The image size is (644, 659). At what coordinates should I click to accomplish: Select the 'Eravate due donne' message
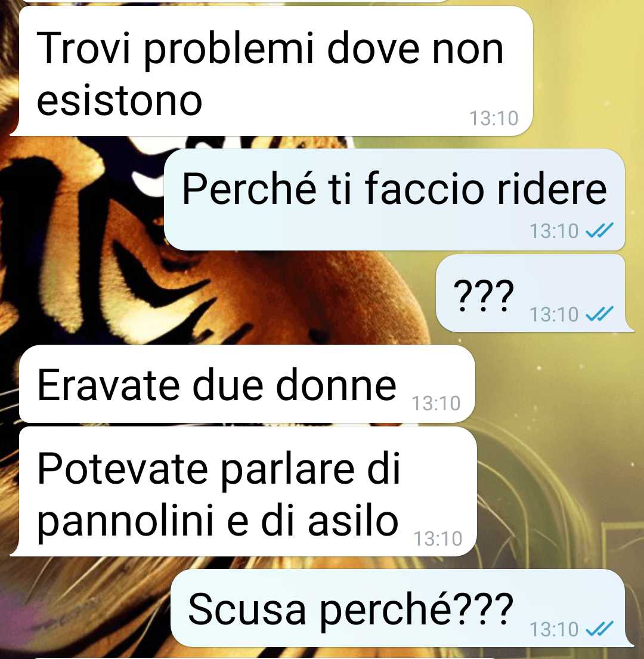pos(247,383)
